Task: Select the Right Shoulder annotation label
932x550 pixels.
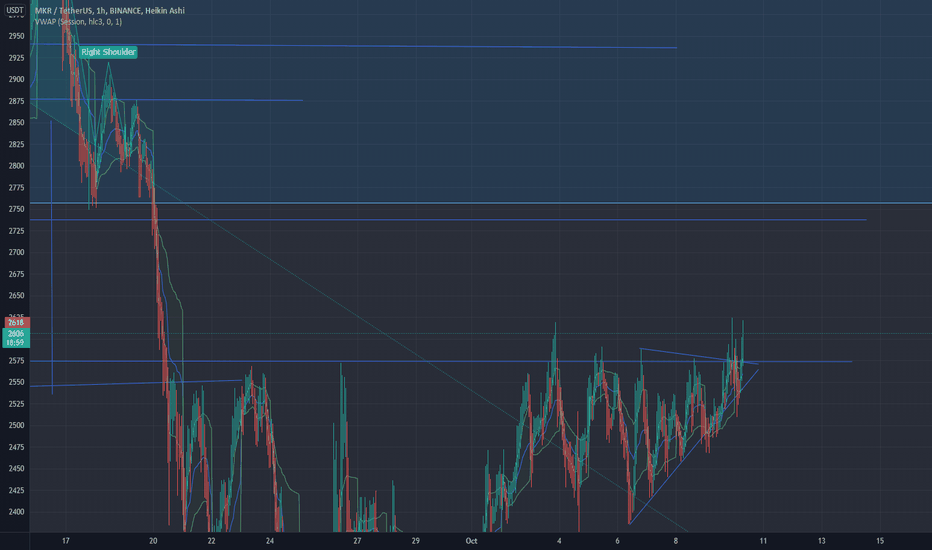Action: pyautogui.click(x=108, y=52)
